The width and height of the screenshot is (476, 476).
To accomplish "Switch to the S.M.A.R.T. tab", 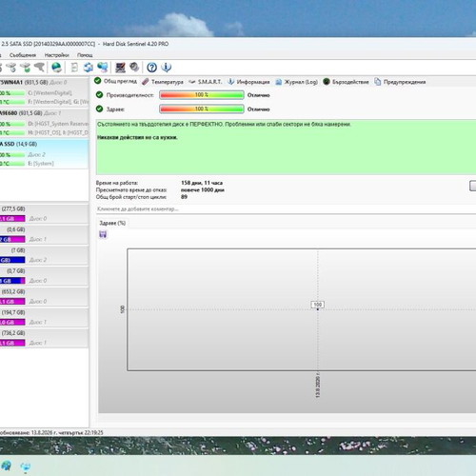I will pos(206,82).
